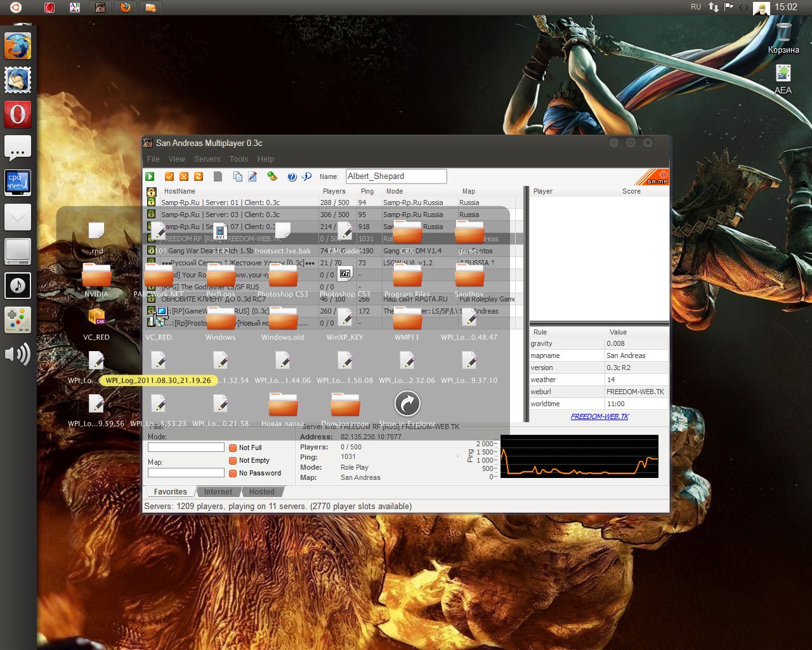
Task: Click the speaker volume dock icon
Action: [x=18, y=354]
